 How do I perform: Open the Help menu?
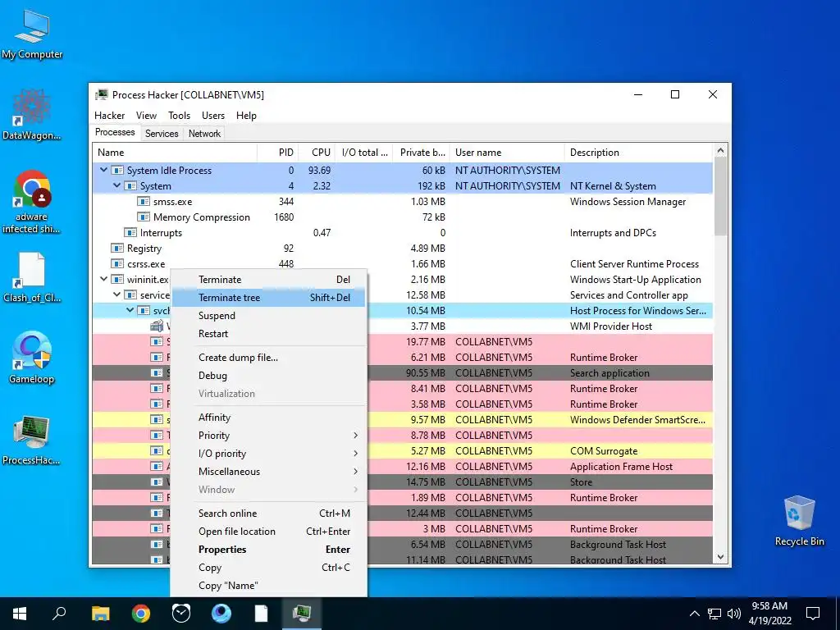(246, 115)
